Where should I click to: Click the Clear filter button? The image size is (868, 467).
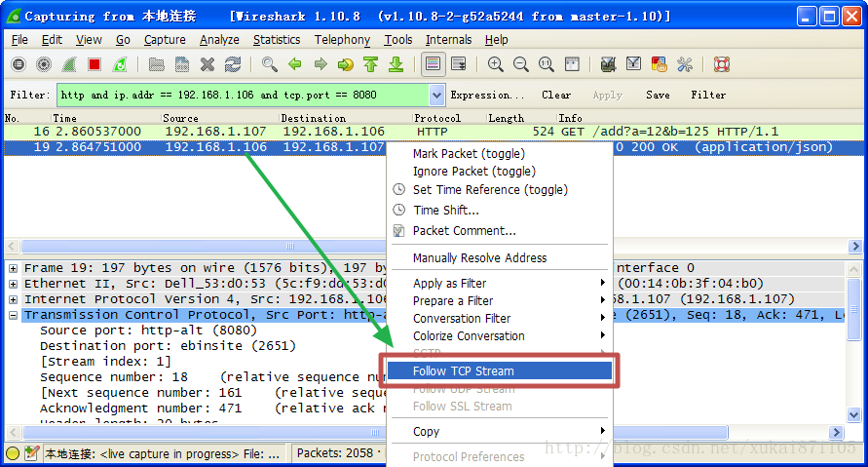556,96
